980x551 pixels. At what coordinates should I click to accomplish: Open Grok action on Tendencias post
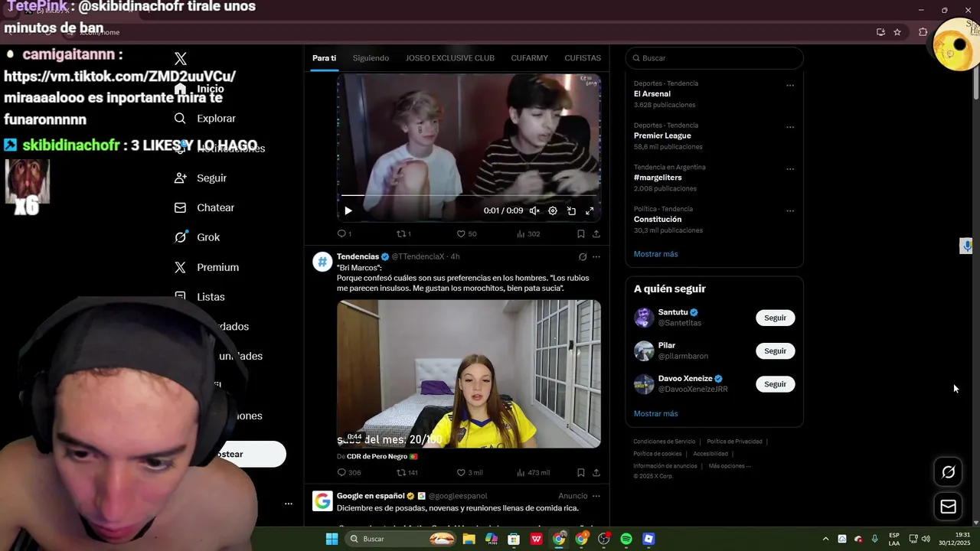click(583, 257)
